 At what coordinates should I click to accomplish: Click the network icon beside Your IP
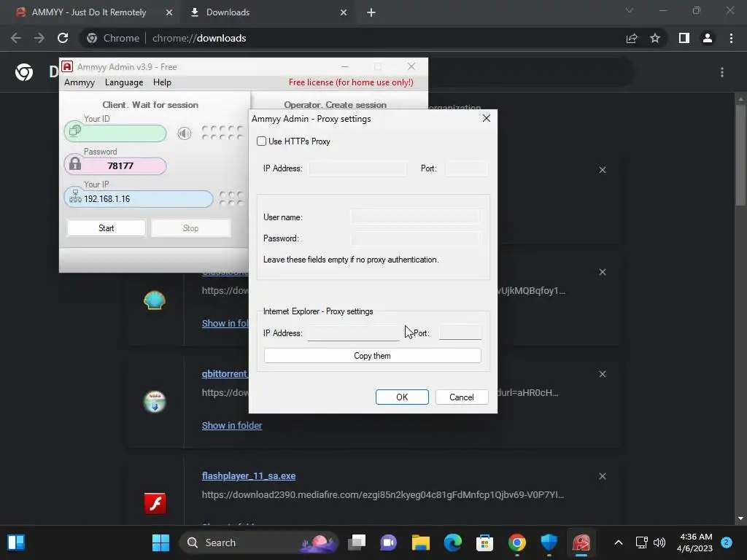point(75,196)
